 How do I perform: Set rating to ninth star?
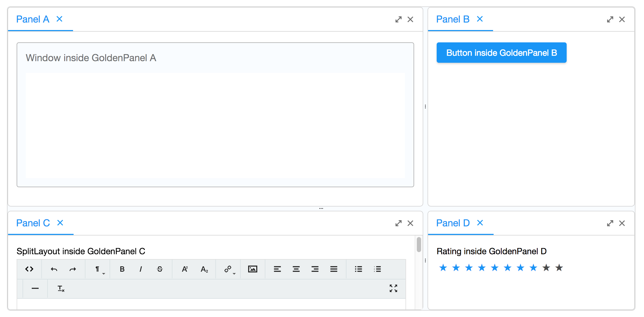(x=546, y=268)
